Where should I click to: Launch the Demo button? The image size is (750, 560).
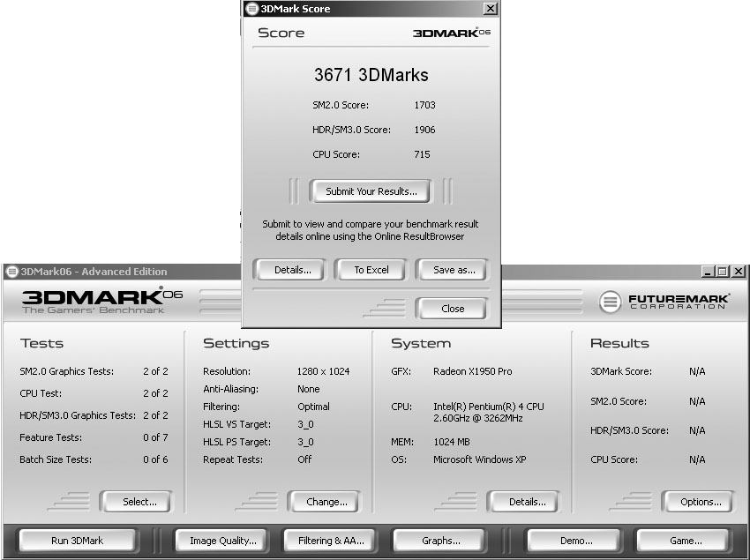tap(576, 541)
